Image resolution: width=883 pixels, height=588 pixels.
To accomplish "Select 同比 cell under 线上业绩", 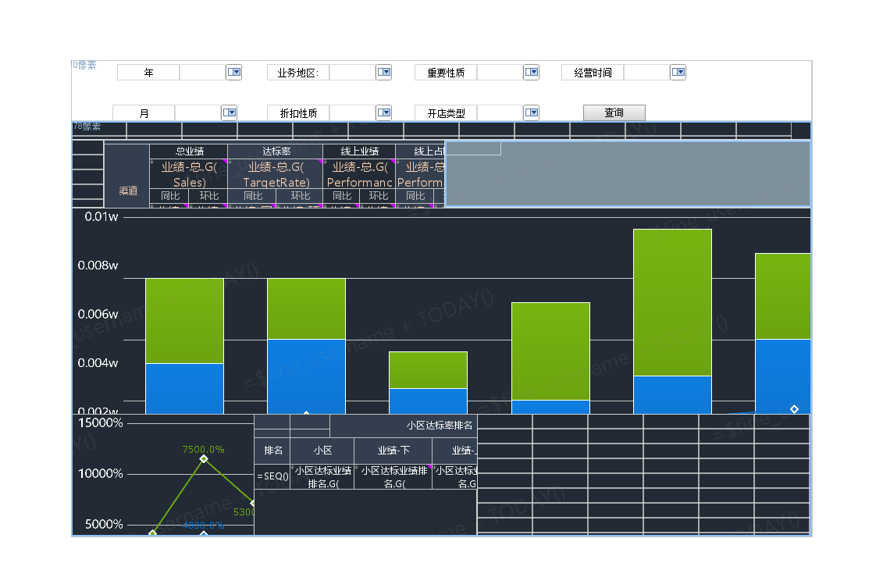I will pos(341,195).
